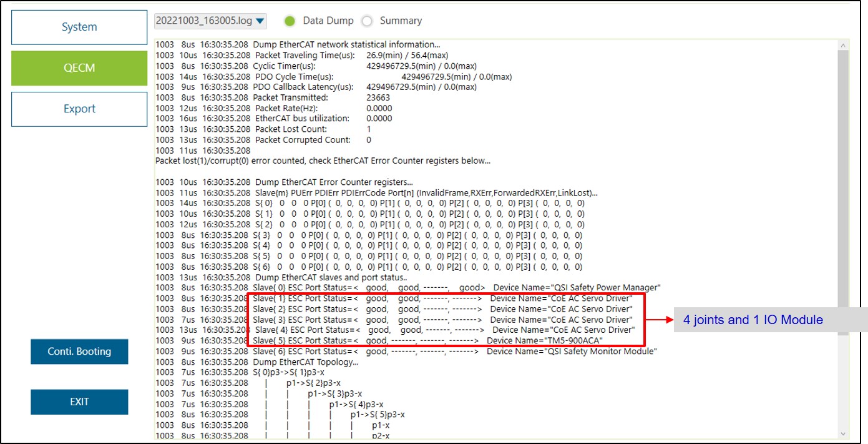Click the EXIT button

point(79,402)
